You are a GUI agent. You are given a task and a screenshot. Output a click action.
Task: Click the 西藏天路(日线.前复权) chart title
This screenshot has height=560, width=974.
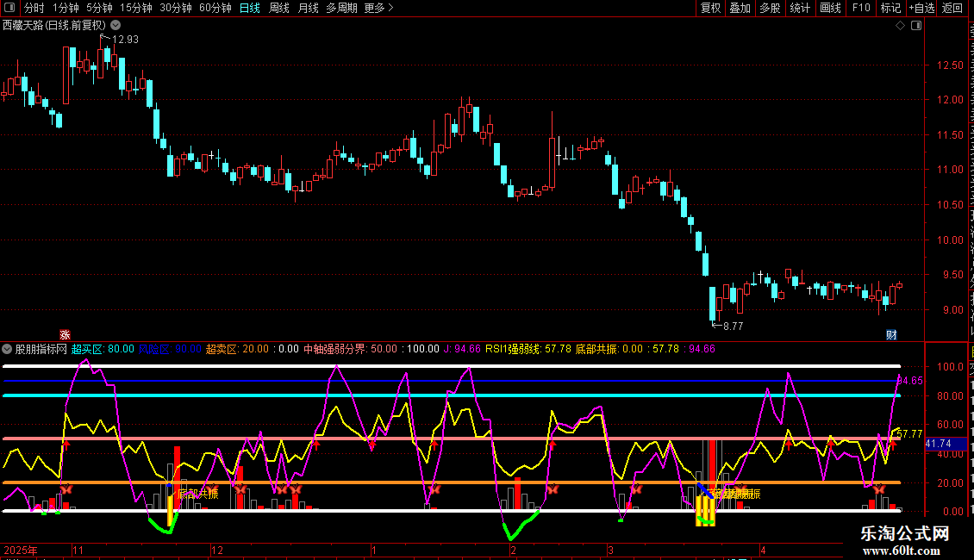54,25
